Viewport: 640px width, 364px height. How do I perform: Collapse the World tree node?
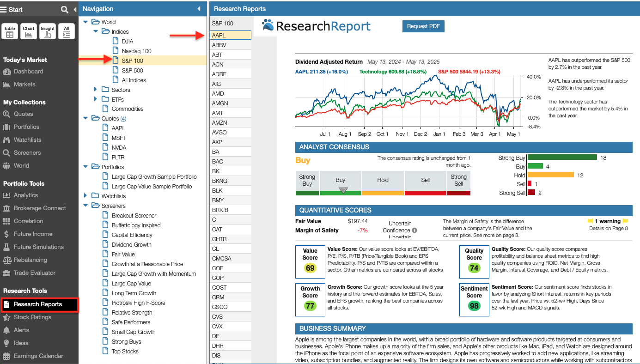pyautogui.click(x=85, y=22)
